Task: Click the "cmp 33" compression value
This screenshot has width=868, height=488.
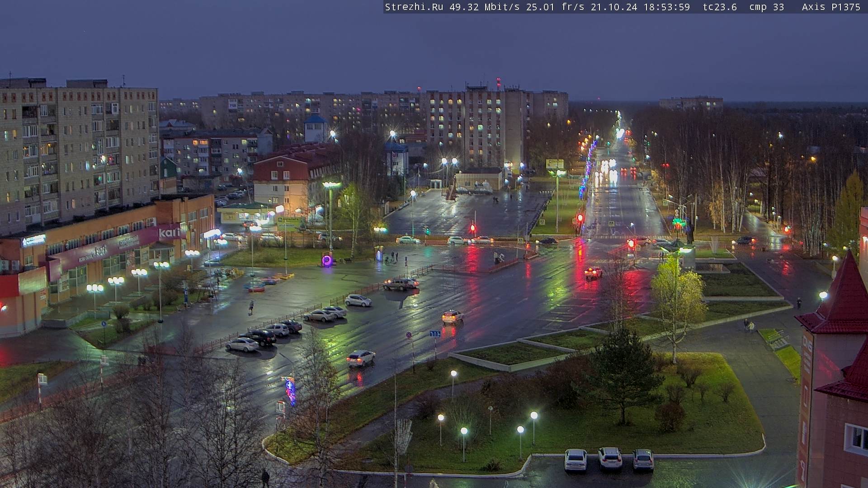Action: pyautogui.click(x=767, y=7)
